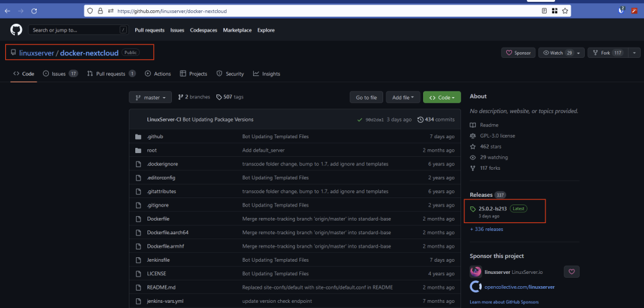Open the Security tab
Screen dimensions: 644x308
point(231,74)
